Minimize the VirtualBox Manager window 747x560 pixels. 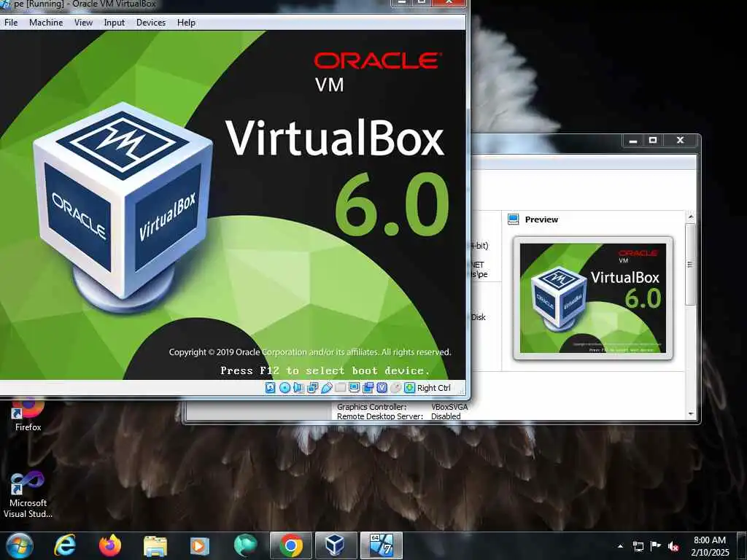(x=633, y=141)
